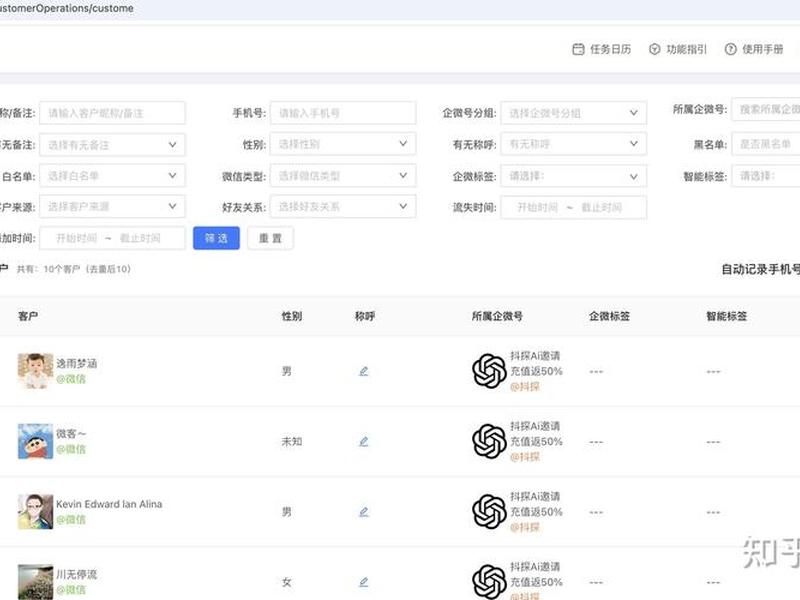
Task: Click 流失时间 start date field
Action: coord(537,207)
